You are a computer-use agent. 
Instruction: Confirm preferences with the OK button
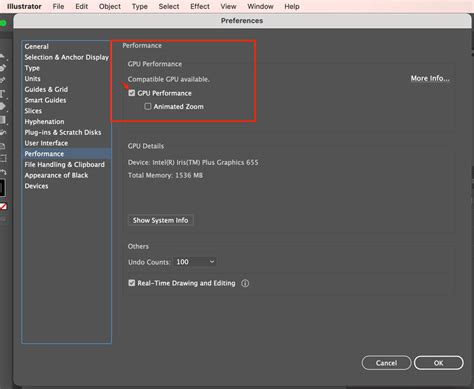[439, 363]
